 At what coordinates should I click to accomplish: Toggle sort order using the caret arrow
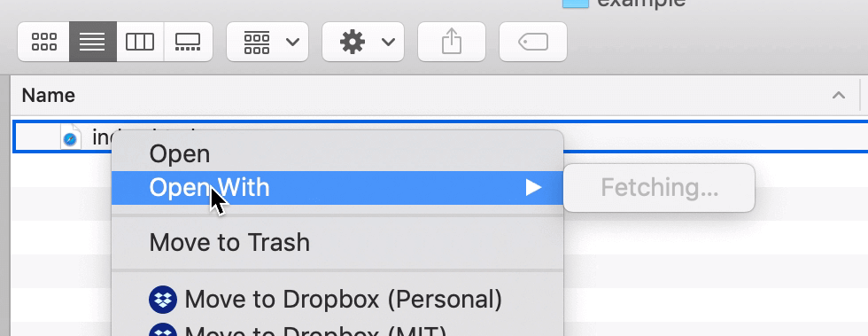point(839,96)
